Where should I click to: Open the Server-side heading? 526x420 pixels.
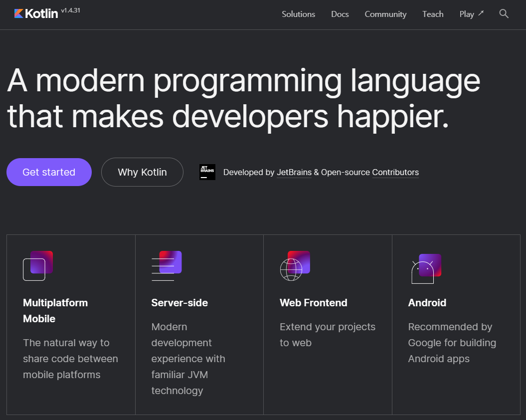(x=179, y=302)
